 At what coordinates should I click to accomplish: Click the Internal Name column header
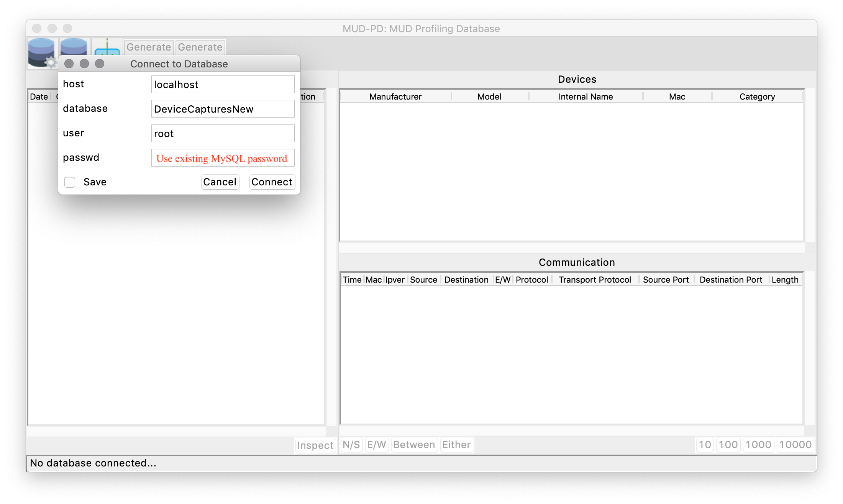(586, 97)
